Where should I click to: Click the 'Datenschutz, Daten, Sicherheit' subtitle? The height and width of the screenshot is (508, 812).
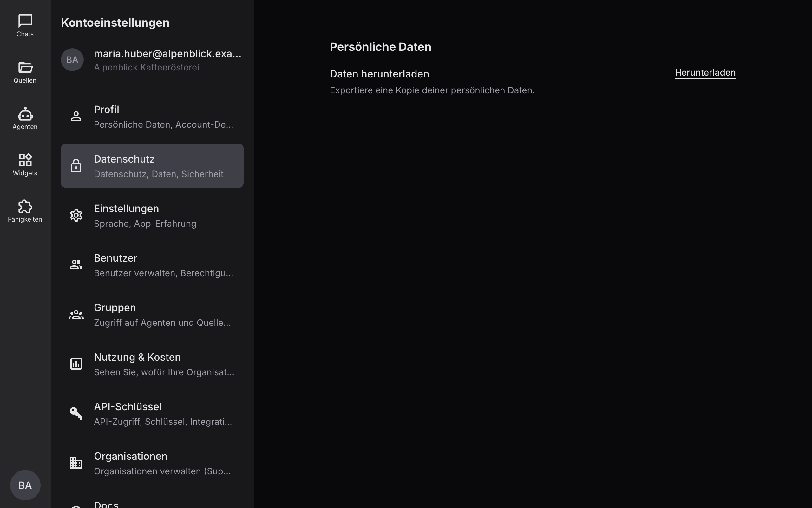tap(159, 174)
